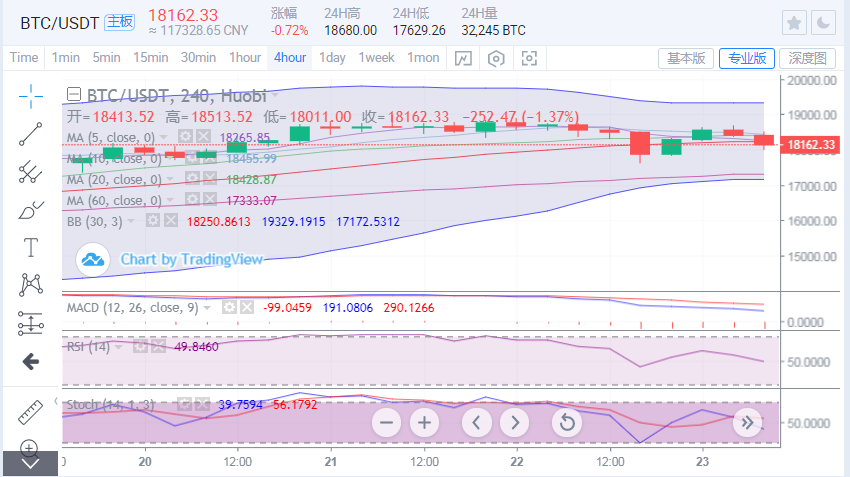The height and width of the screenshot is (477, 850).
Task: Open the chart indicators icon
Action: [x=463, y=58]
